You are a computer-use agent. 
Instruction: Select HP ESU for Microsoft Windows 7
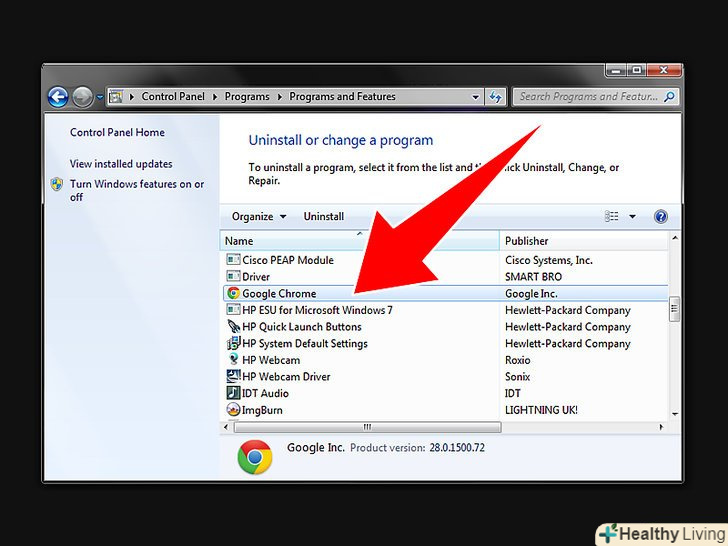point(446,310)
